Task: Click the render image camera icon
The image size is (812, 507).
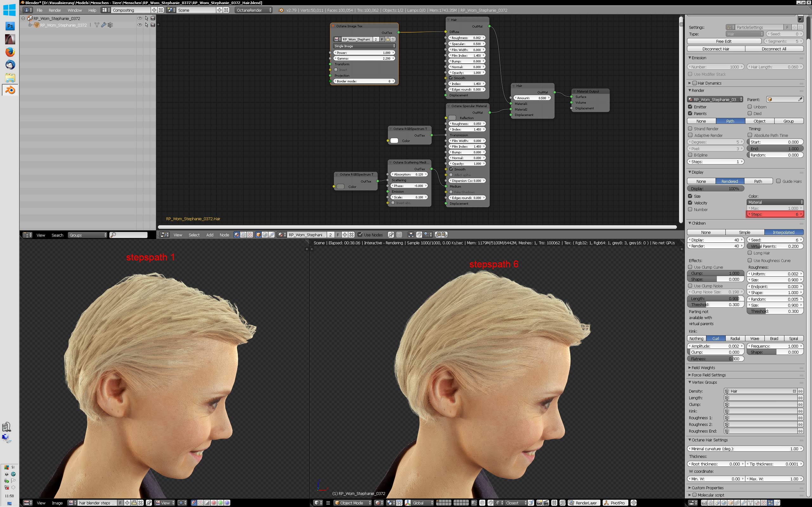Action: (x=539, y=503)
